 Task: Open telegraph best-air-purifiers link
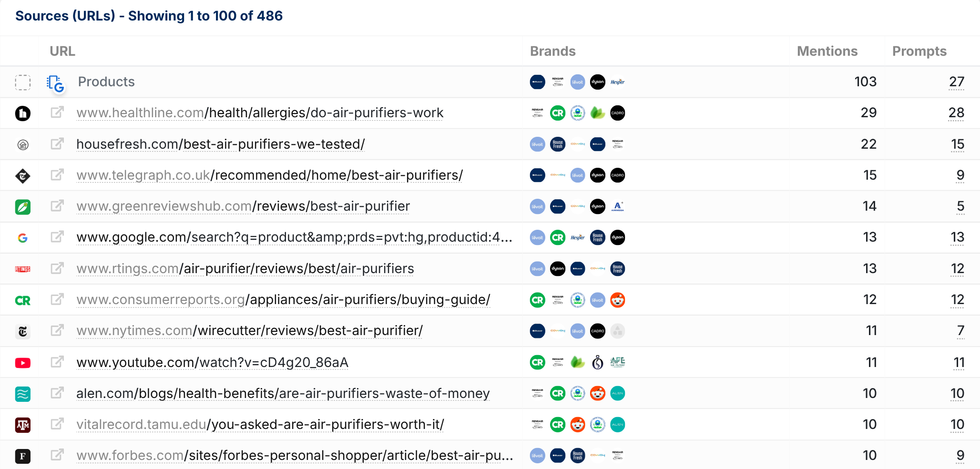pos(270,175)
